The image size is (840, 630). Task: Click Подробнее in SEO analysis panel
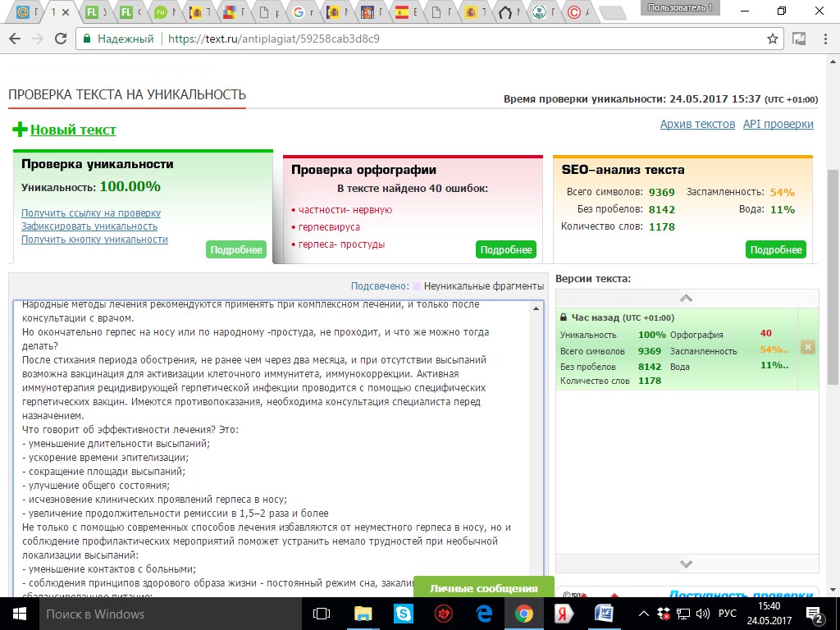(x=776, y=249)
